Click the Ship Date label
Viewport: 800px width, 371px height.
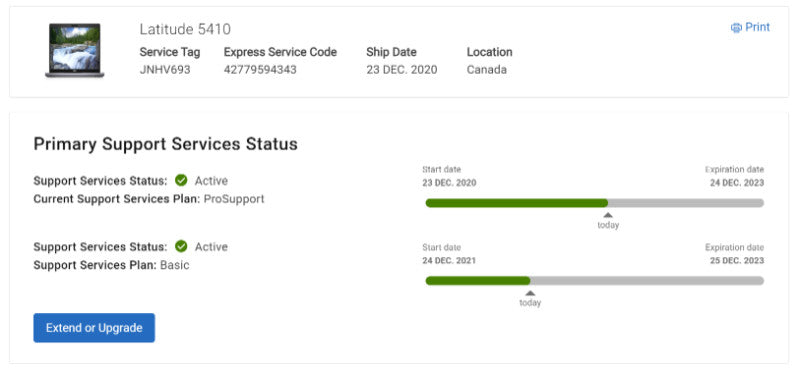point(391,52)
